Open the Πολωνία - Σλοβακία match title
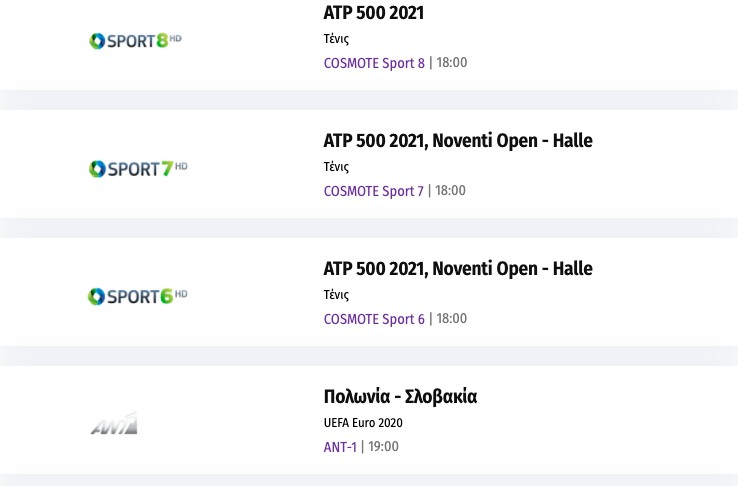This screenshot has height=486, width=738. (x=400, y=397)
